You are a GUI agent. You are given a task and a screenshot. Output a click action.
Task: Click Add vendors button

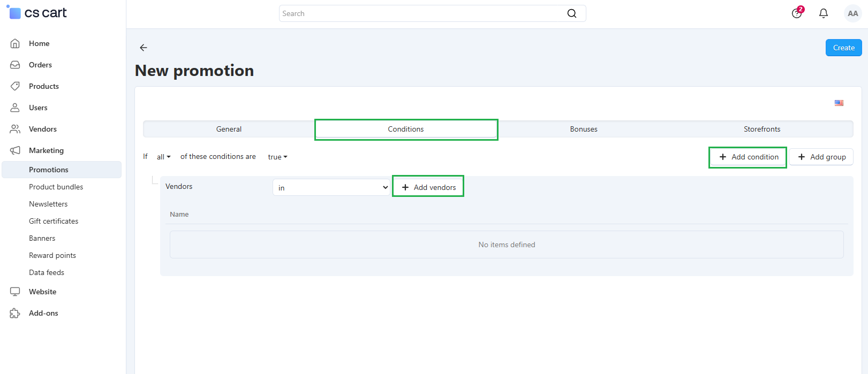coord(428,187)
